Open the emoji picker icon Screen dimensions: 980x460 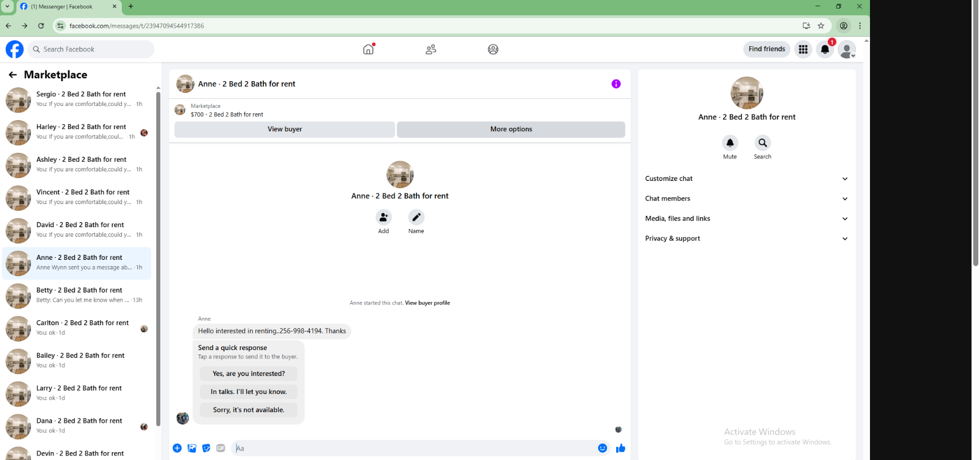coord(603,448)
